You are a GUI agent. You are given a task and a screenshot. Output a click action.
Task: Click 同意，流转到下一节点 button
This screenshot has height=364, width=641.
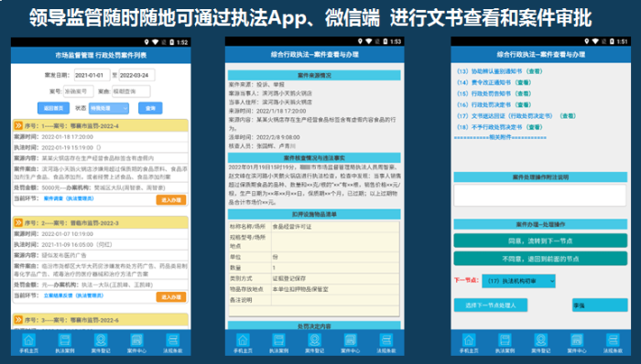540,241
